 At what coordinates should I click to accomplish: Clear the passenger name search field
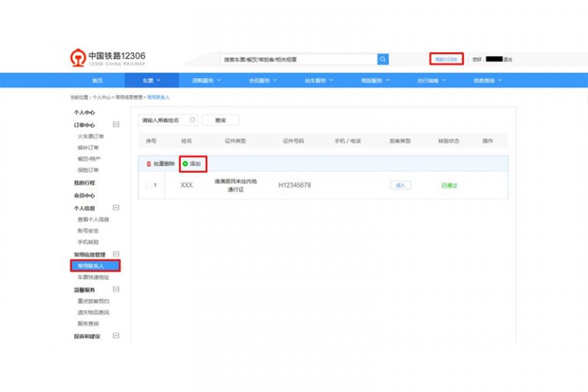(x=191, y=120)
